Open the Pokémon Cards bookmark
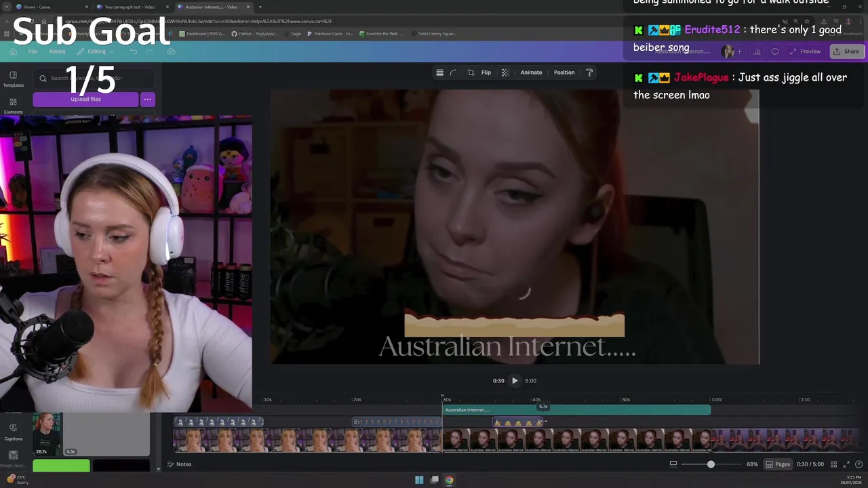Viewport: 868px width, 488px height. (330, 34)
